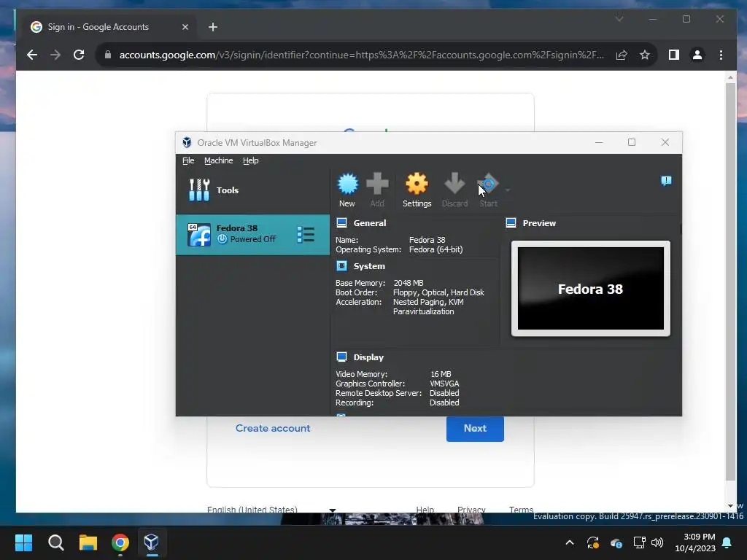Screen dimensions: 747x560
Task: Open the Tools entry in VirtualBox sidebar
Action: [x=252, y=190]
